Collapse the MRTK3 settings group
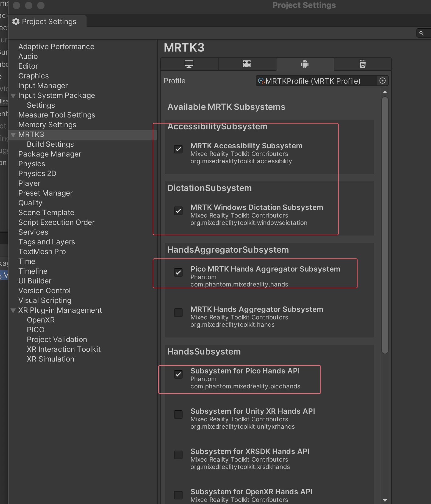Screen dimensions: 431x504 13,135
